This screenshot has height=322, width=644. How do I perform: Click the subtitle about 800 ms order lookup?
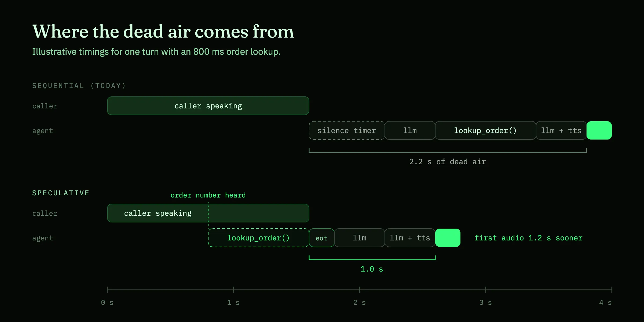[156, 52]
